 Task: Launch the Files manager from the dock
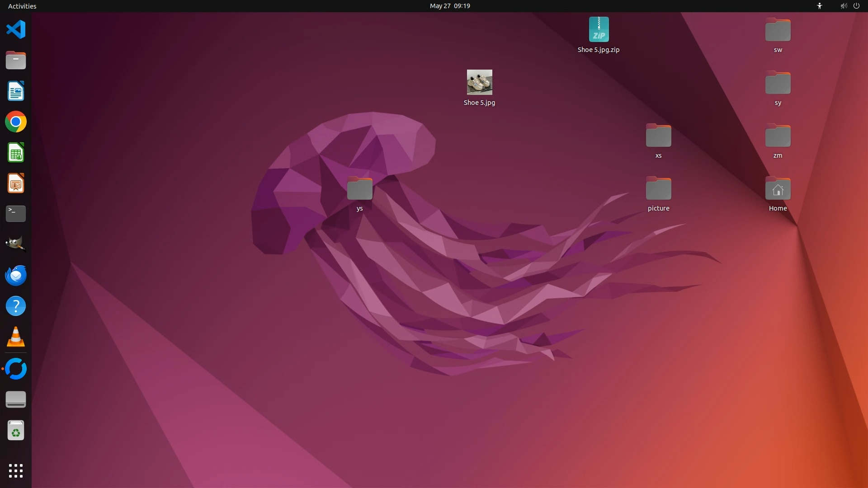(x=16, y=61)
